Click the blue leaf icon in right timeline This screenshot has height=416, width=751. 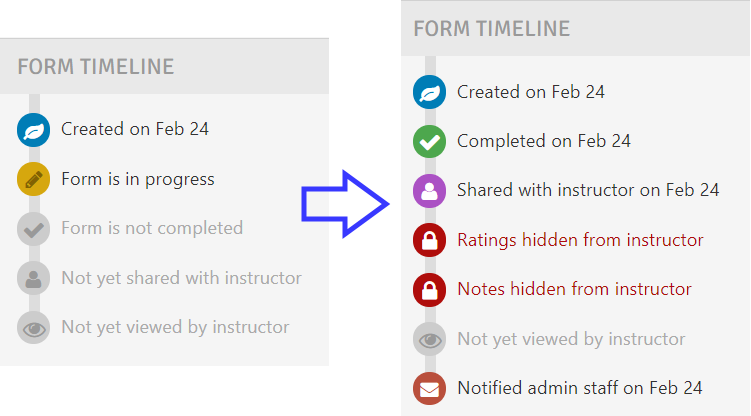point(430,92)
